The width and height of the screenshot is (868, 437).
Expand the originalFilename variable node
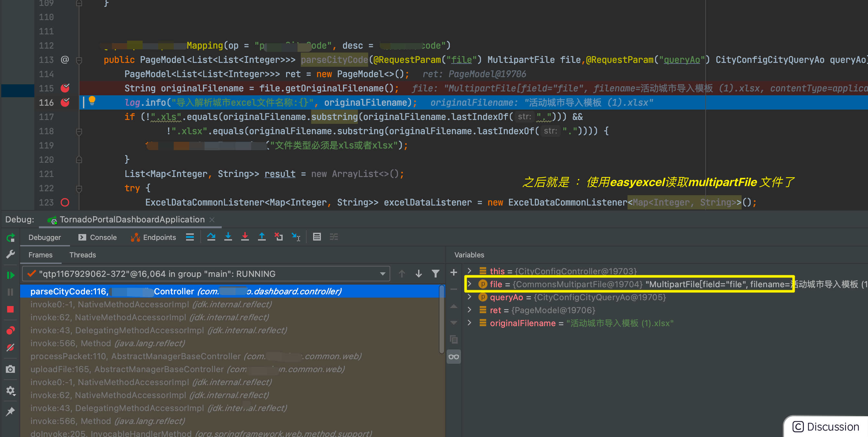(x=469, y=323)
